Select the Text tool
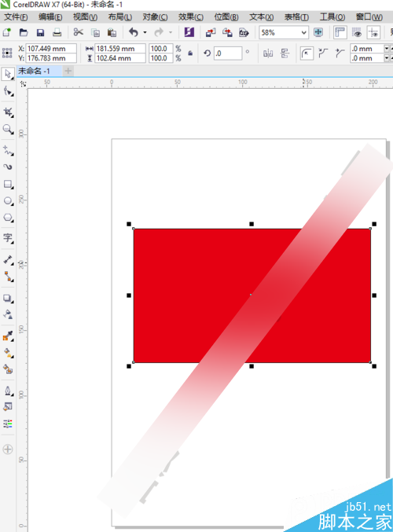Screen dimensions: 393x532 tap(8, 238)
